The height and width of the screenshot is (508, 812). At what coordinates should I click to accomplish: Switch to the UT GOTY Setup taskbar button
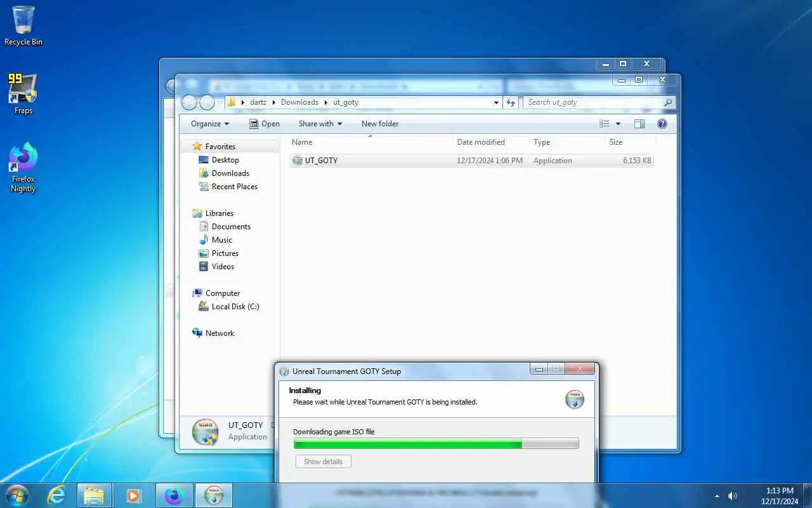click(214, 495)
